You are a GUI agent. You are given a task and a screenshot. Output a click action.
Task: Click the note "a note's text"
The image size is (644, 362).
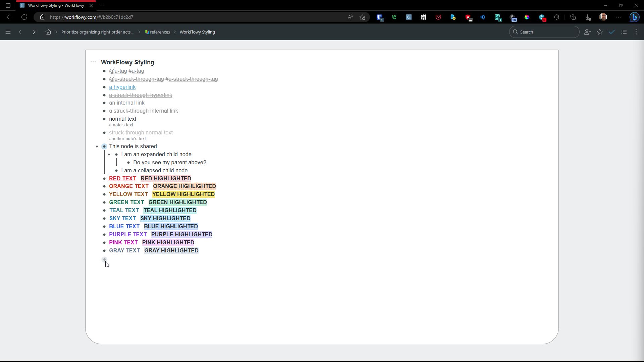click(121, 125)
